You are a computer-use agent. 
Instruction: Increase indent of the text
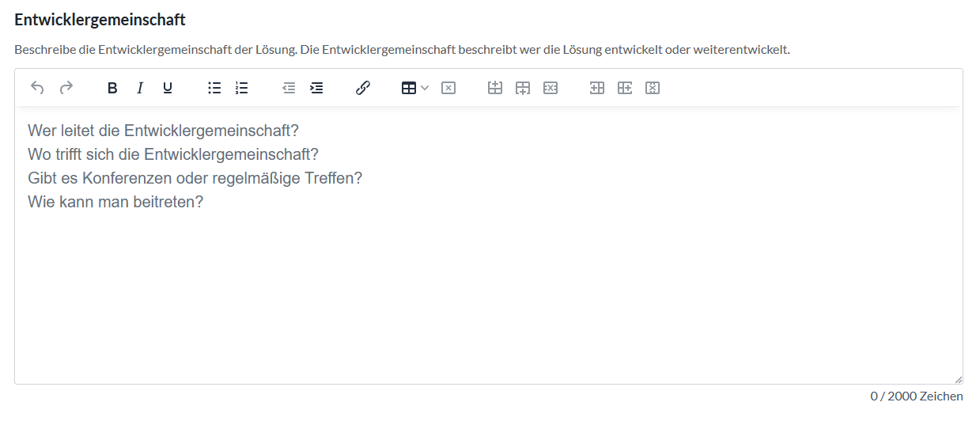316,88
